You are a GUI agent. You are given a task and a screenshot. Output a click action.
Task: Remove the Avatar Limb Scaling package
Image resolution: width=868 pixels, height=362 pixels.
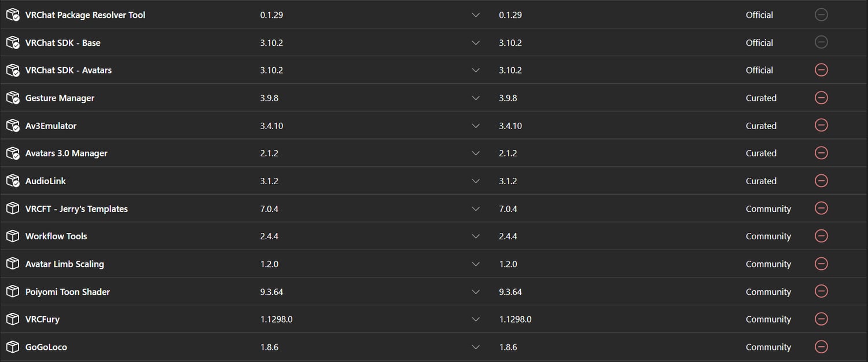click(x=821, y=264)
